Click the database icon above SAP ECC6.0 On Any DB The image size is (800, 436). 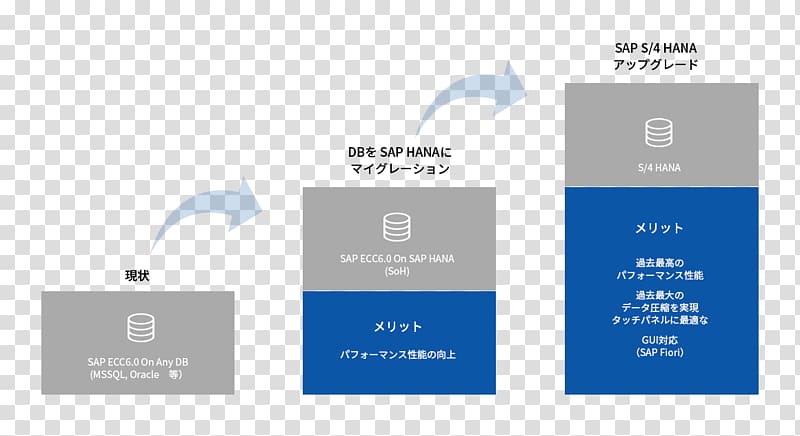[141, 328]
